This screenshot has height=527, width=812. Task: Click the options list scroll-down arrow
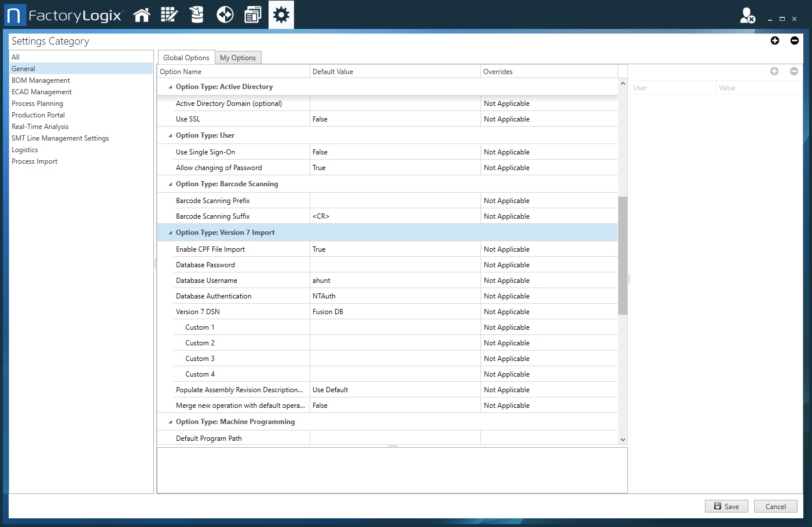[x=623, y=440]
